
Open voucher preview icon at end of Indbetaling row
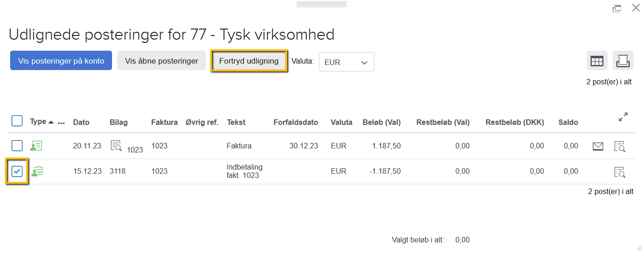pyautogui.click(x=620, y=172)
